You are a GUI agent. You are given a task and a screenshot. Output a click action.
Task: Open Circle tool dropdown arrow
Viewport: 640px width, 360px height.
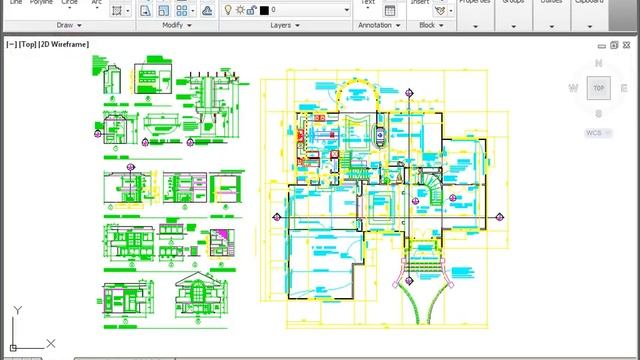[69, 8]
